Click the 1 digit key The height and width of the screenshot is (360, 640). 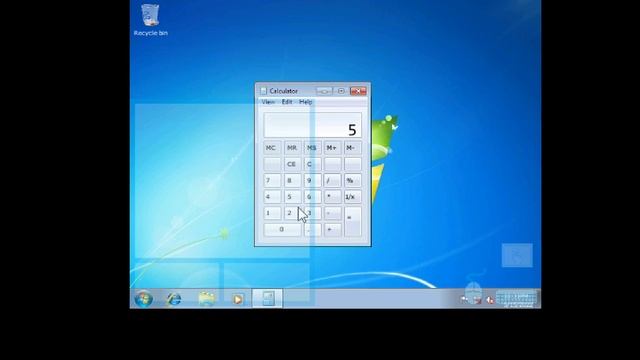272,213
